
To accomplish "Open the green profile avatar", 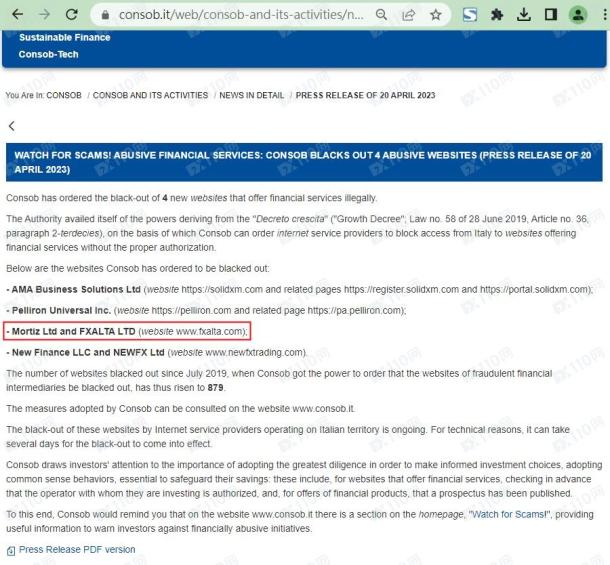I will coord(578,15).
